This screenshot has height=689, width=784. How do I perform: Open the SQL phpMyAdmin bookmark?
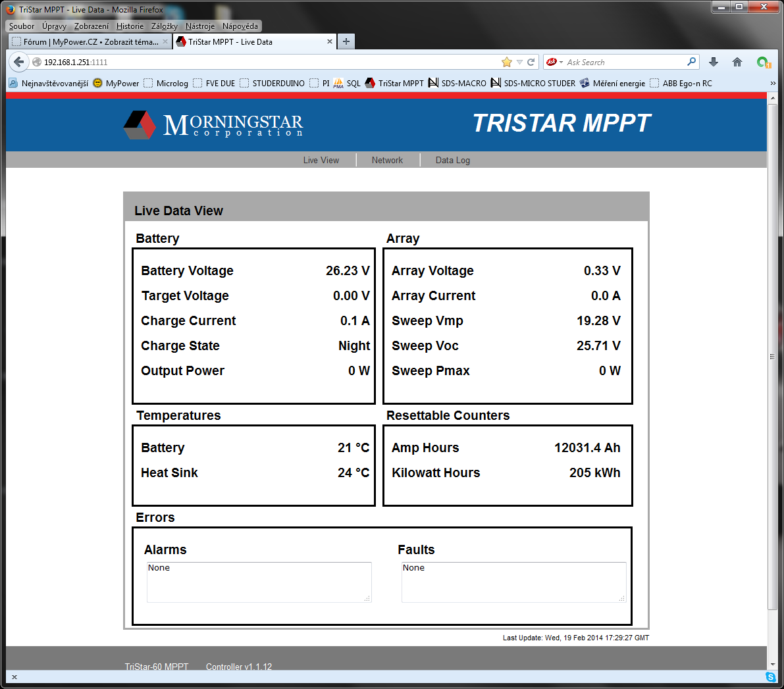tap(347, 83)
